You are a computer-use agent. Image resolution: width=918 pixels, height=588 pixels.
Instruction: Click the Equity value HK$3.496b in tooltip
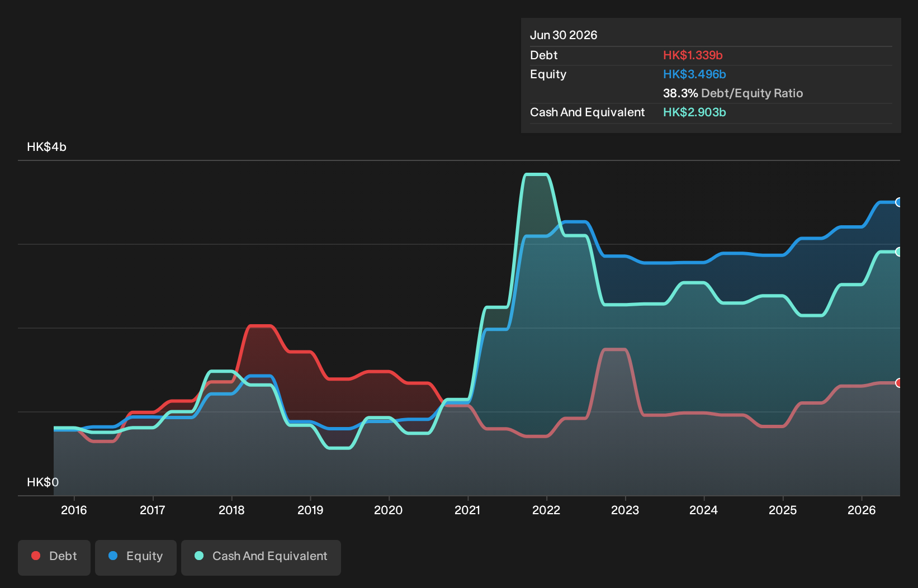coord(694,74)
